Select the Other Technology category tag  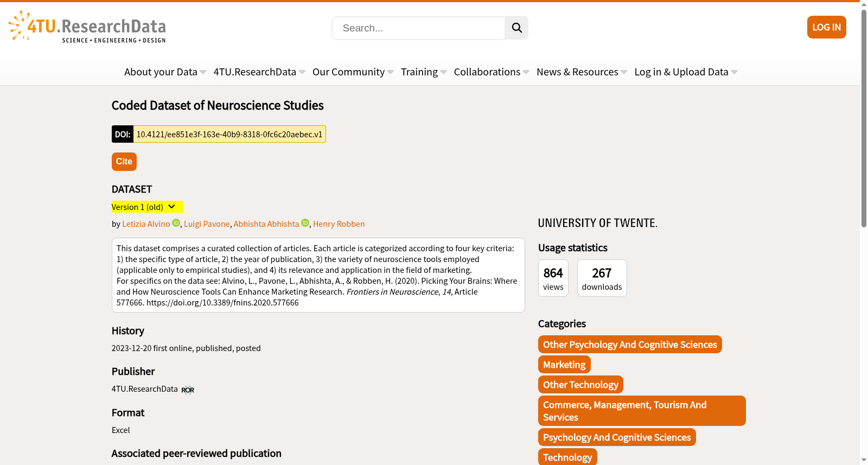point(580,385)
